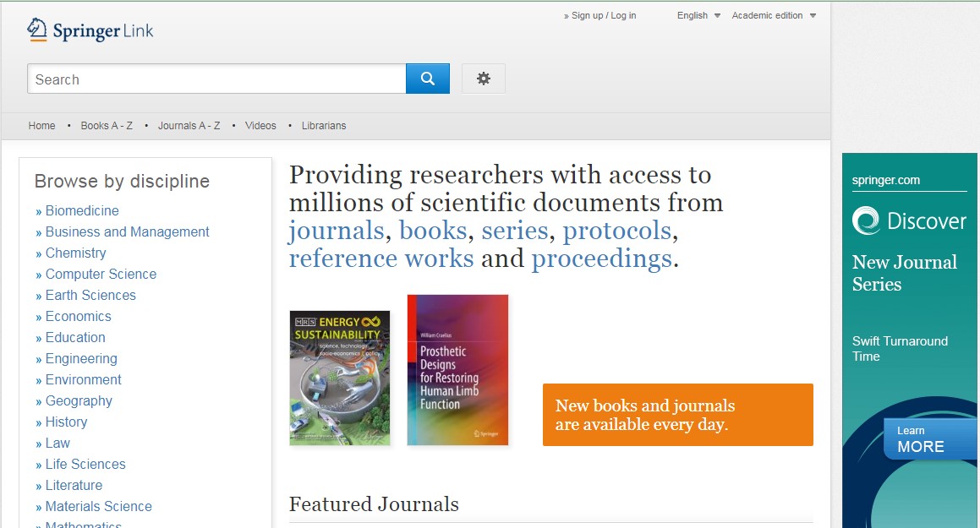Open Videos menu item

point(260,125)
